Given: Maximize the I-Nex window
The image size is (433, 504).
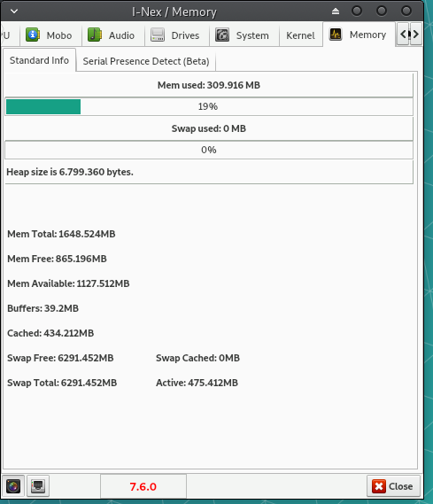Looking at the screenshot, I should pyautogui.click(x=382, y=11).
